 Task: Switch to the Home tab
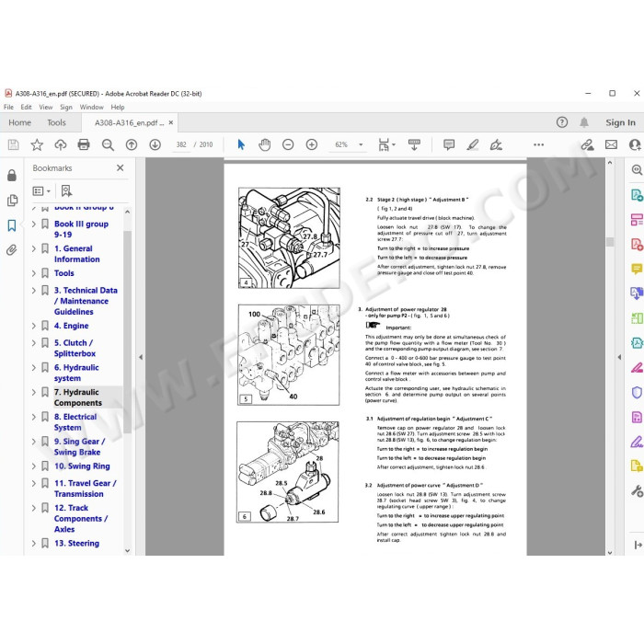click(19, 122)
